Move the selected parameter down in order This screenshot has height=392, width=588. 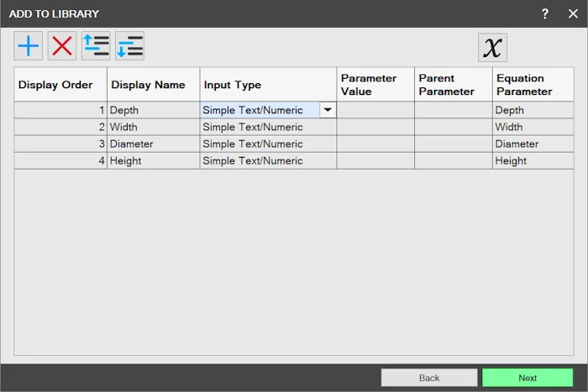pyautogui.click(x=129, y=46)
